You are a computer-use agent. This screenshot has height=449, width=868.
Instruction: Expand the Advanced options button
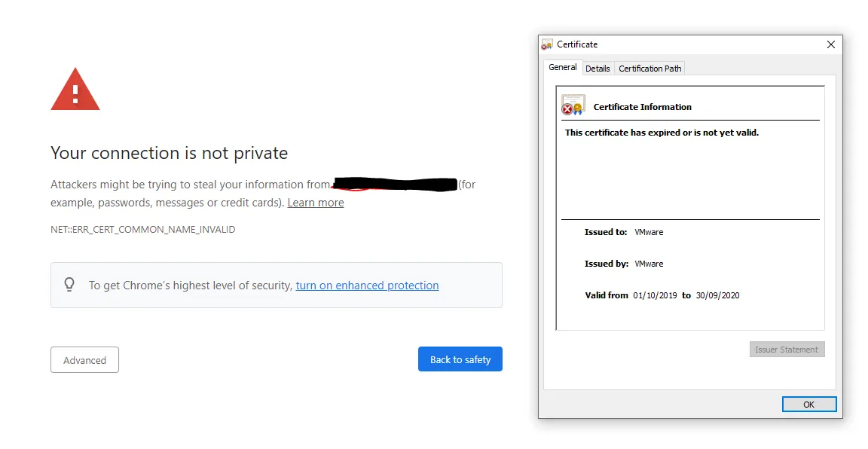pyautogui.click(x=84, y=360)
